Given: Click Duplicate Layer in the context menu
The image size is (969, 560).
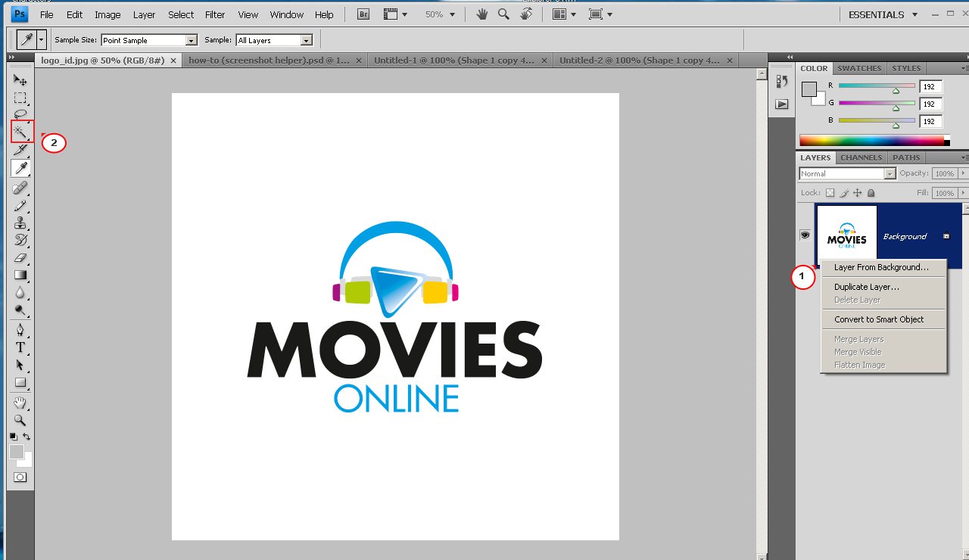Looking at the screenshot, I should [865, 287].
